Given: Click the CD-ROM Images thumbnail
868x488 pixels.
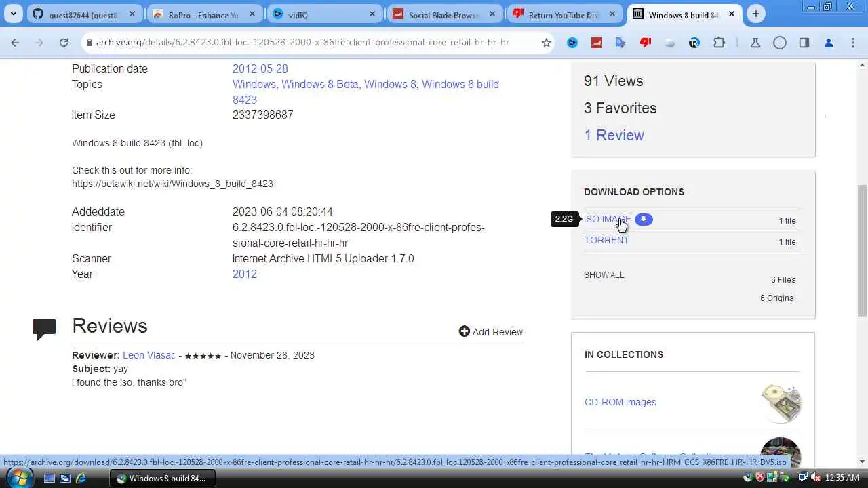Looking at the screenshot, I should tap(781, 403).
